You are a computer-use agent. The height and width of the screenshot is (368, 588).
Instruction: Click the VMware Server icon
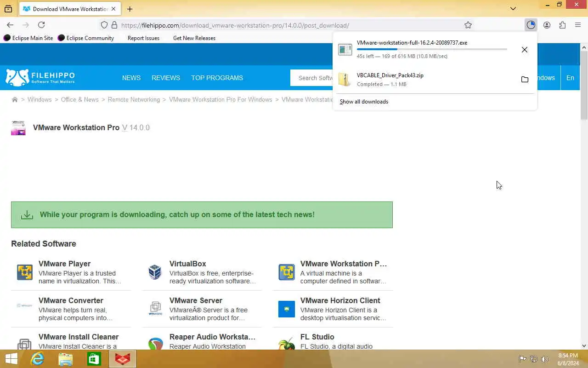point(155,308)
